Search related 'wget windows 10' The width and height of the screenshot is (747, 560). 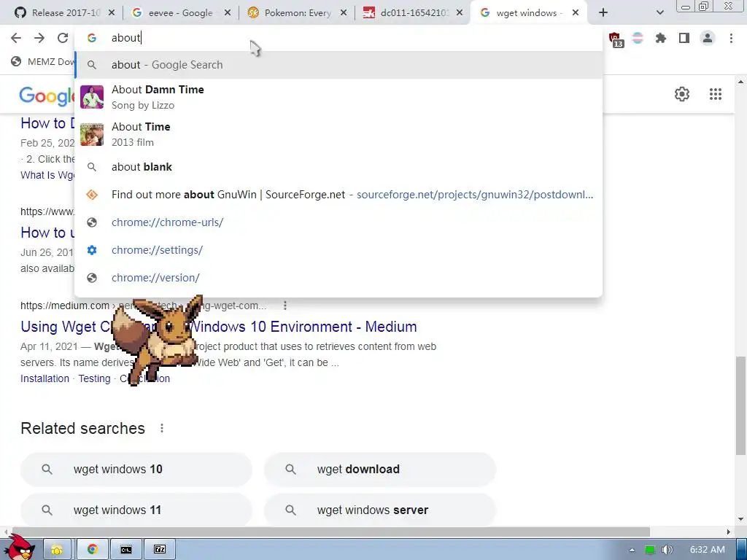(136, 470)
